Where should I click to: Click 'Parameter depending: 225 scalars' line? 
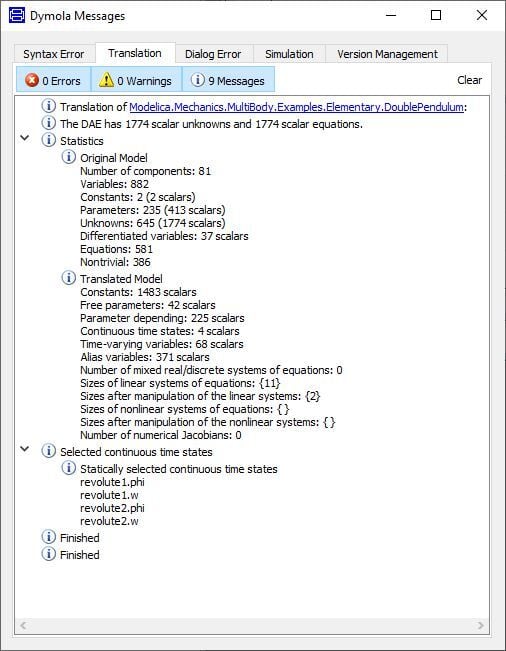pyautogui.click(x=162, y=318)
